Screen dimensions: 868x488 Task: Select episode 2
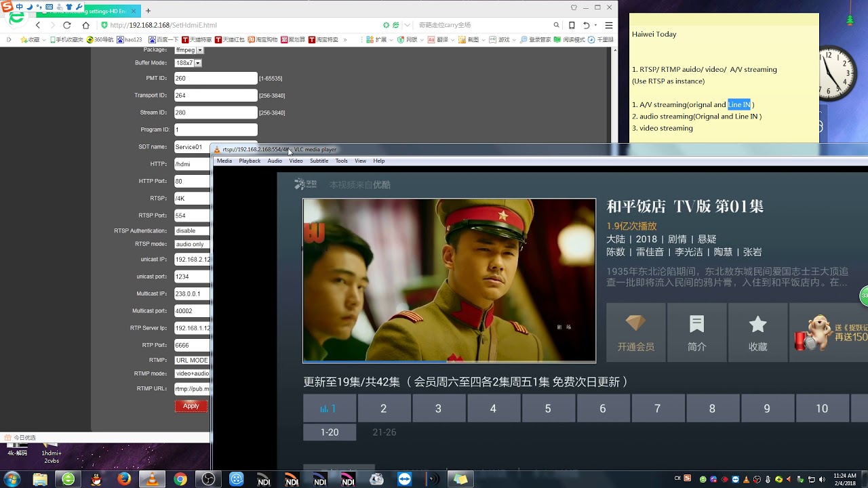(384, 409)
